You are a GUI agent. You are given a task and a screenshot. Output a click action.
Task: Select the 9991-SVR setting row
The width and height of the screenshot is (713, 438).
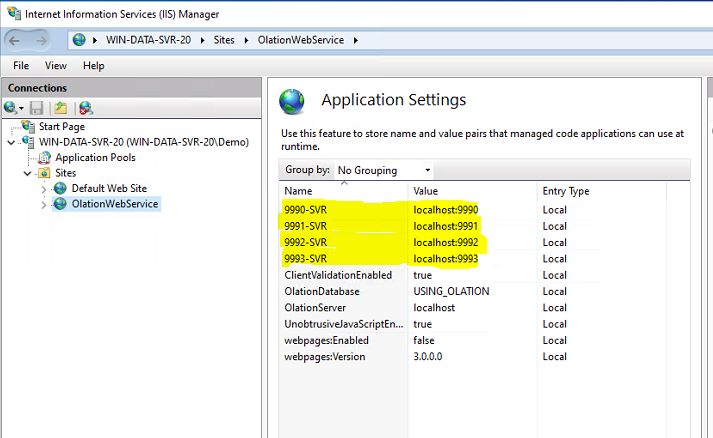pos(473,227)
